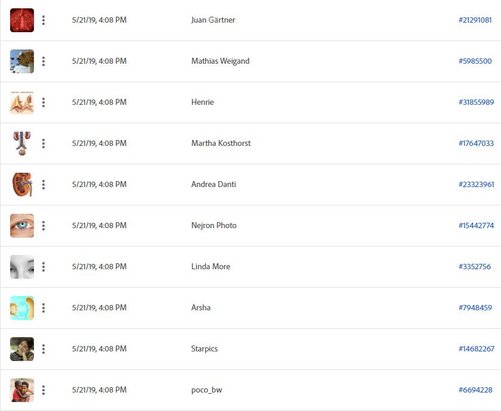This screenshot has width=501, height=411.
Task: Select the kidney illustration thumbnail
Action: [22, 184]
